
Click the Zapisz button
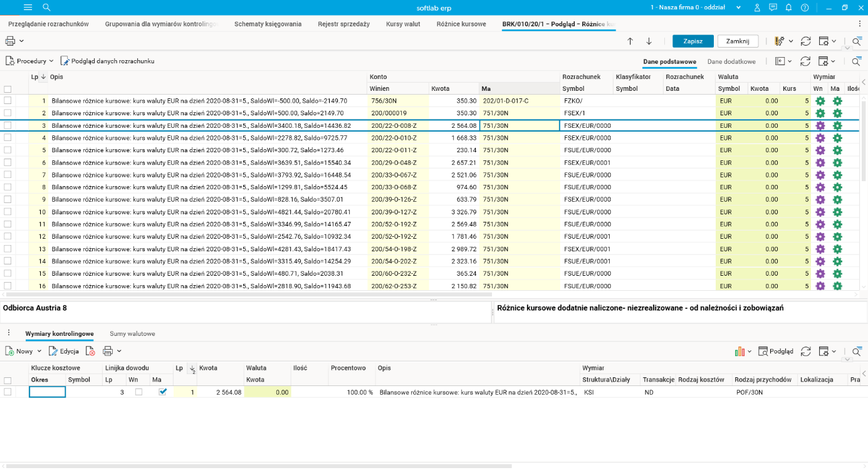pos(693,41)
